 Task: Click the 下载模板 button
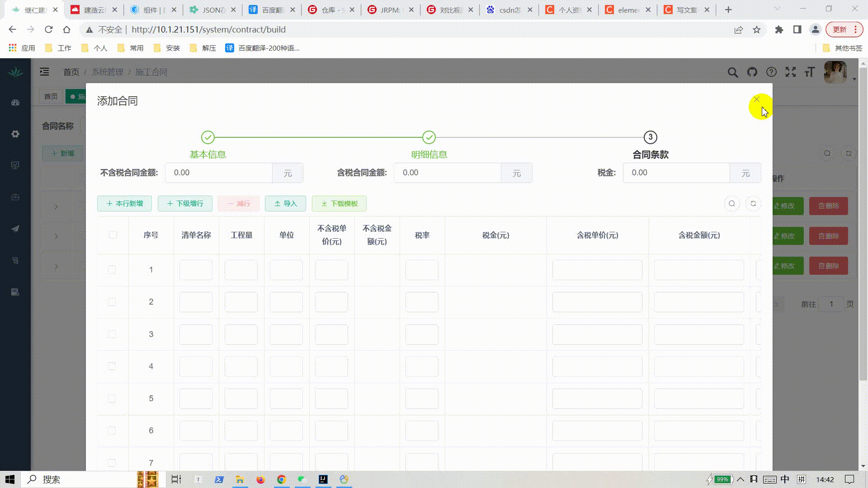pyautogui.click(x=339, y=204)
